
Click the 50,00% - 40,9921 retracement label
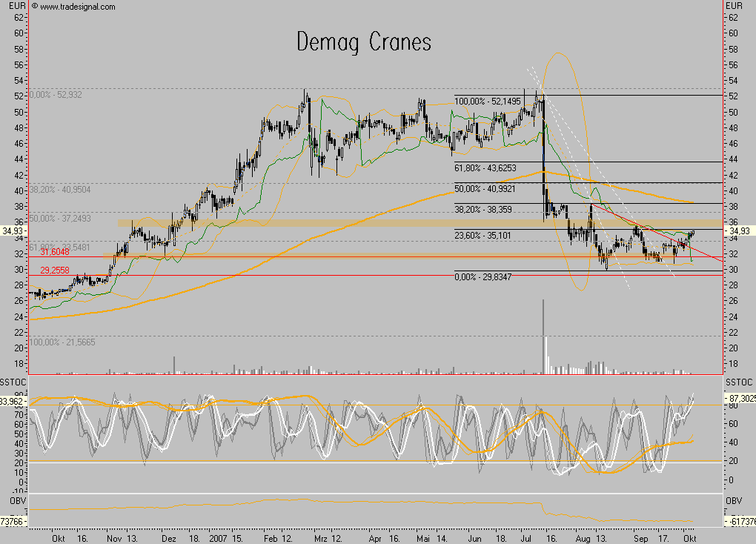tap(492, 189)
